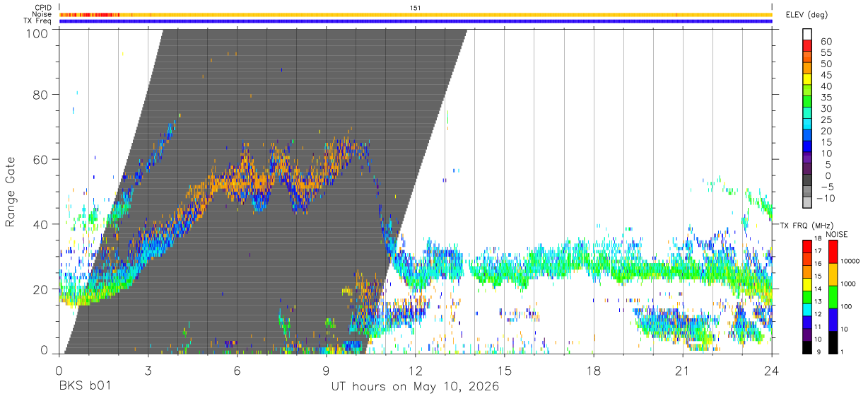868x401 pixels.
Task: Select the blue segment of the NOISE colorbar
Action: pyautogui.click(x=834, y=319)
